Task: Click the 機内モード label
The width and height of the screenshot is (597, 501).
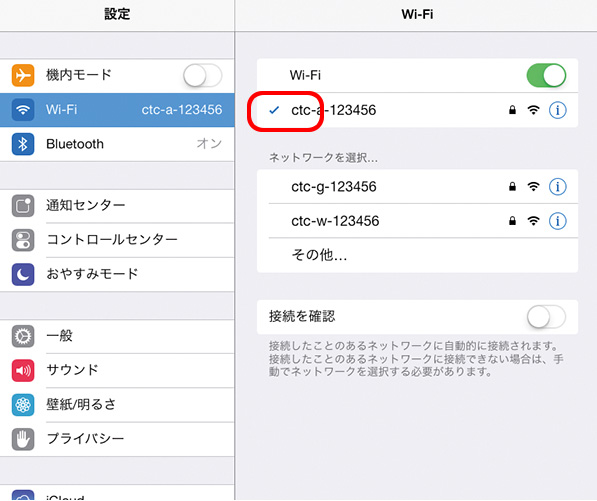Action: point(79,75)
